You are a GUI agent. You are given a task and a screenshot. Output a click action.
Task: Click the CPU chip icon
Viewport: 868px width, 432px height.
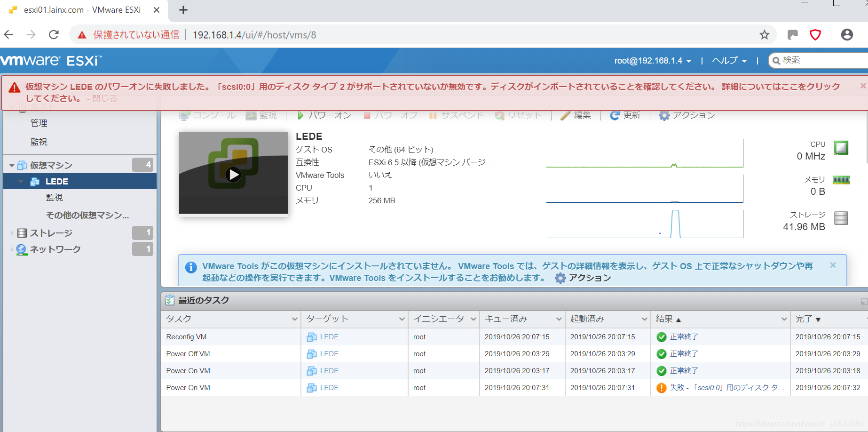click(x=841, y=148)
